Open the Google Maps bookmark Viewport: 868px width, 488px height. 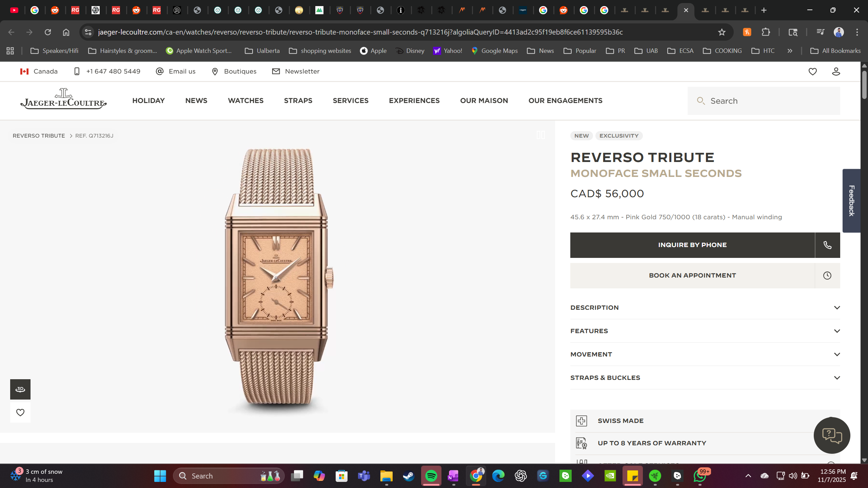coord(495,51)
